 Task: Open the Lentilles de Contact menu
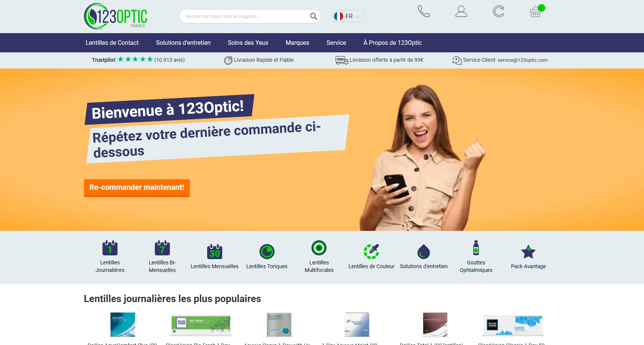pyautogui.click(x=112, y=43)
